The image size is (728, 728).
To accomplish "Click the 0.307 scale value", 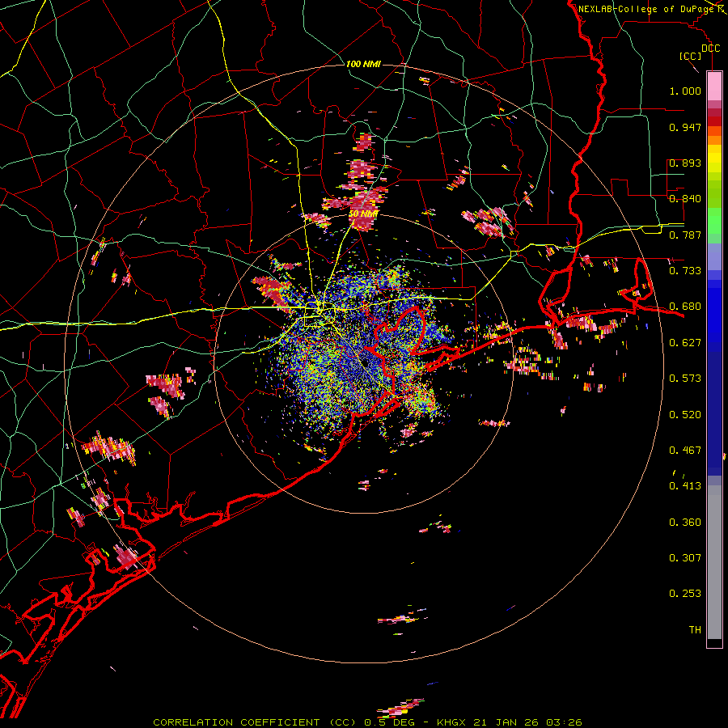I will pyautogui.click(x=685, y=558).
